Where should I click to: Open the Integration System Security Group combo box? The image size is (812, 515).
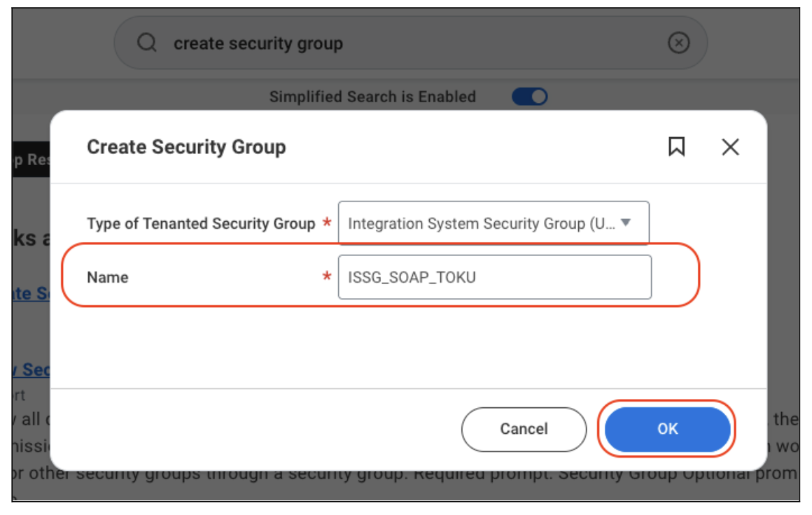pos(493,223)
